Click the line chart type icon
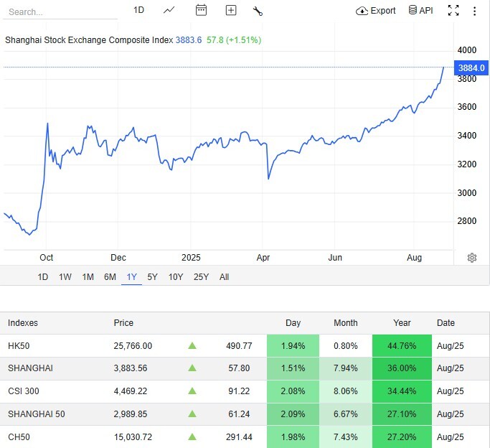This screenshot has height=448, width=490. tap(169, 10)
